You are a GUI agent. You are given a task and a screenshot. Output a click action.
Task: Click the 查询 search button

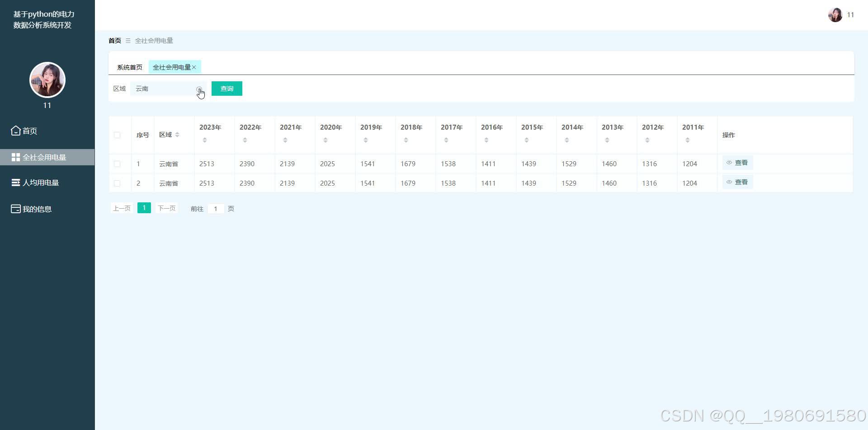pos(227,89)
